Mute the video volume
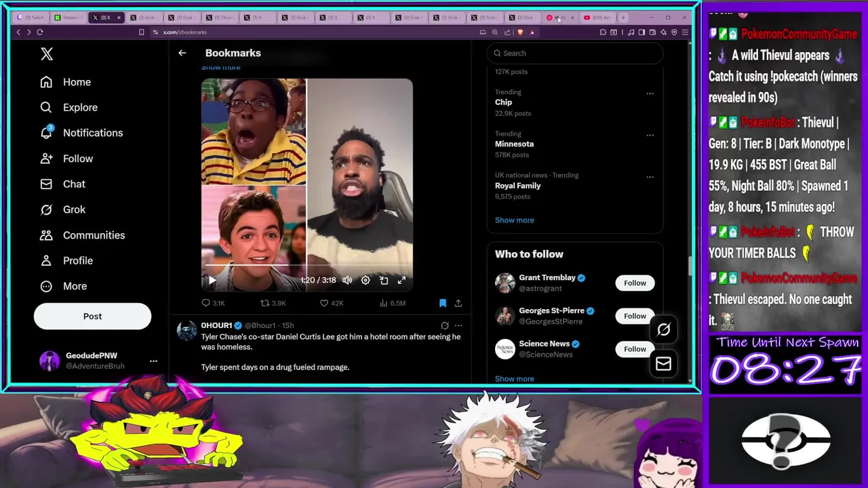The width and height of the screenshot is (868, 488). 347,280
